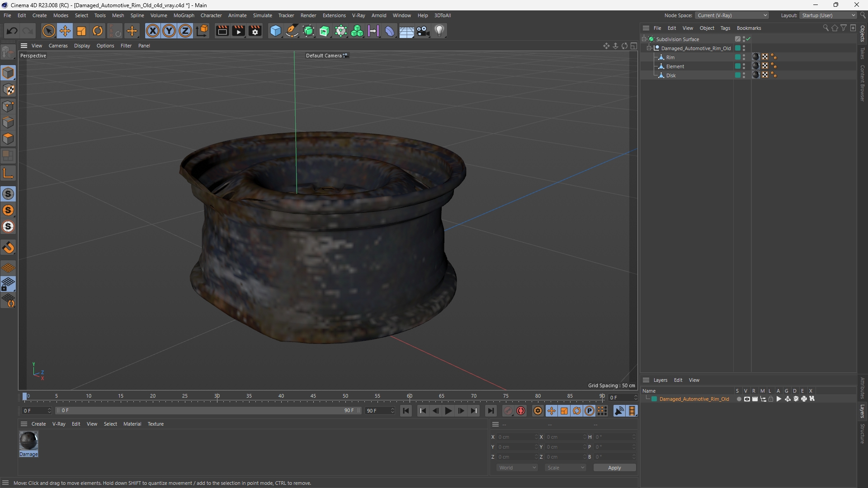Viewport: 868px width, 488px height.
Task: Click the Damage material thumbnail
Action: 28,441
